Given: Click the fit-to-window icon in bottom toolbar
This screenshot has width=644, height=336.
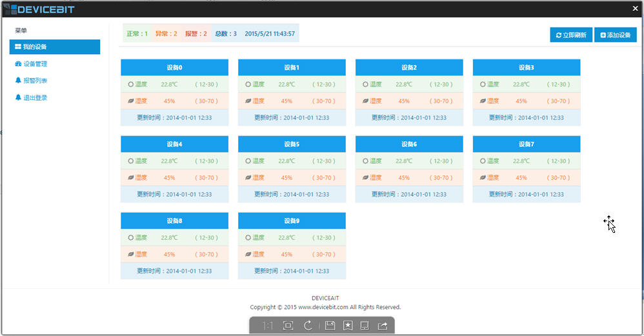Looking at the screenshot, I should click(x=288, y=326).
